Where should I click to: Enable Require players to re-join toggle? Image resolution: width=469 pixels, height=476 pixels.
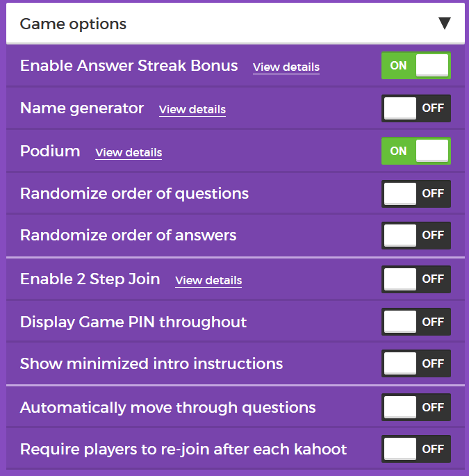pyautogui.click(x=415, y=449)
